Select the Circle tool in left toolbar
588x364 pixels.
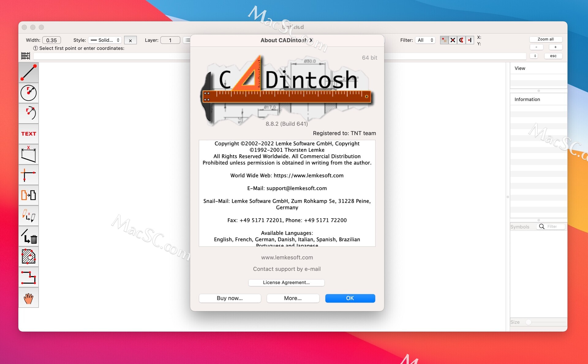[28, 93]
